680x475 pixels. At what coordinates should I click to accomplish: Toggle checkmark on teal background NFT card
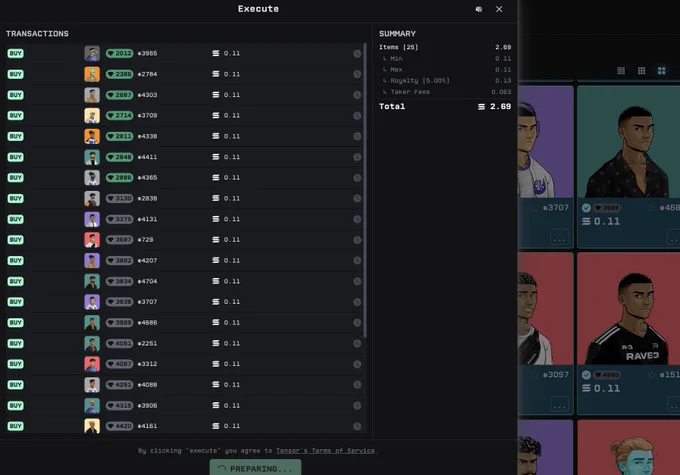point(586,208)
